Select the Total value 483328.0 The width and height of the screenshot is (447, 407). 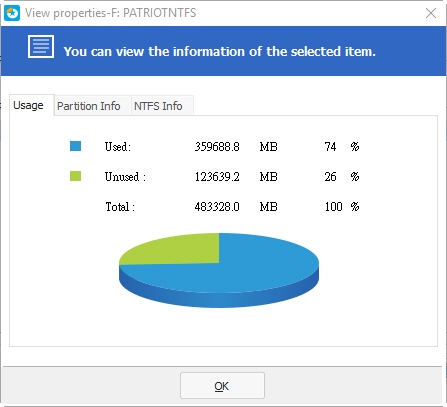point(217,207)
